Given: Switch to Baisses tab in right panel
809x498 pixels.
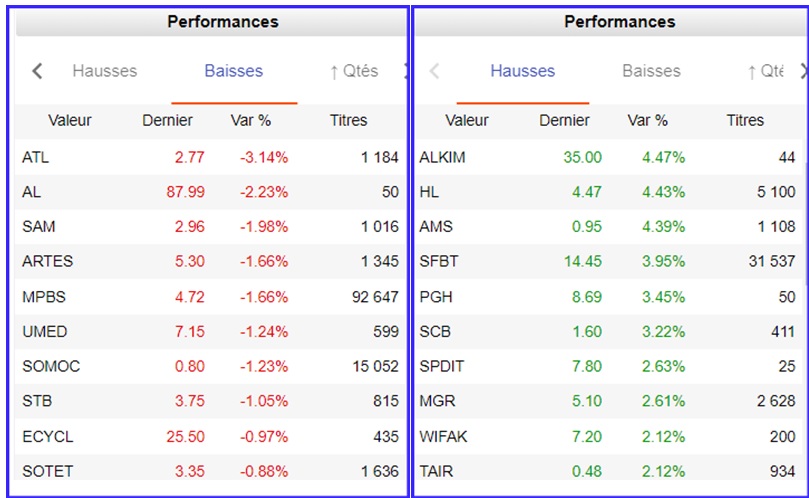Looking at the screenshot, I should [651, 71].
